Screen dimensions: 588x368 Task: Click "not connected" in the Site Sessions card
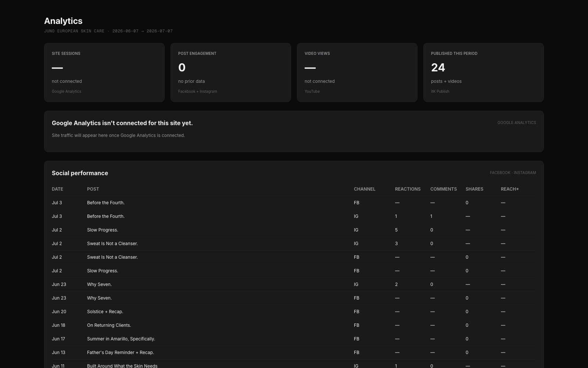coord(67,81)
